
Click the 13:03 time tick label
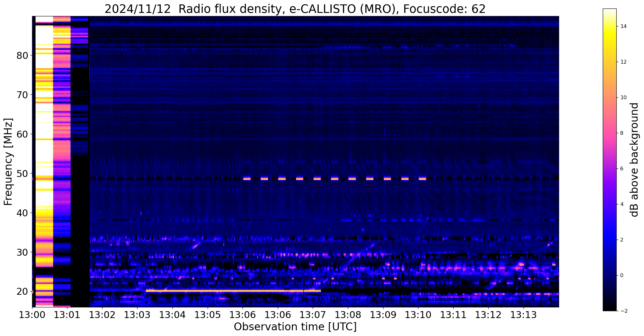point(137,315)
